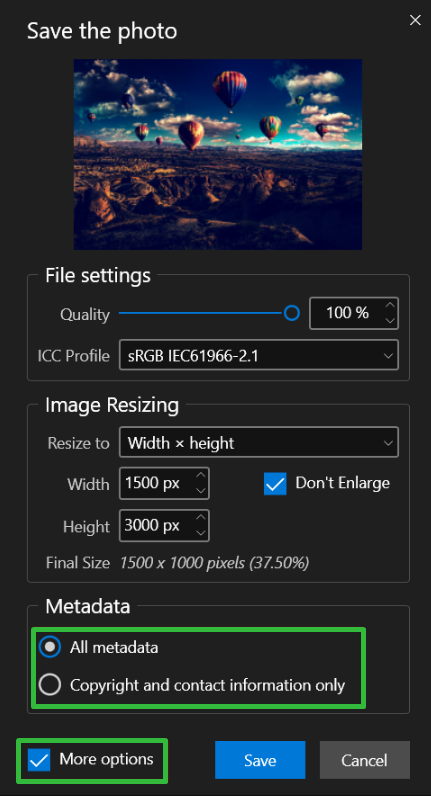Decrease the Quality percentage with down arrow
The width and height of the screenshot is (431, 796).
(390, 321)
